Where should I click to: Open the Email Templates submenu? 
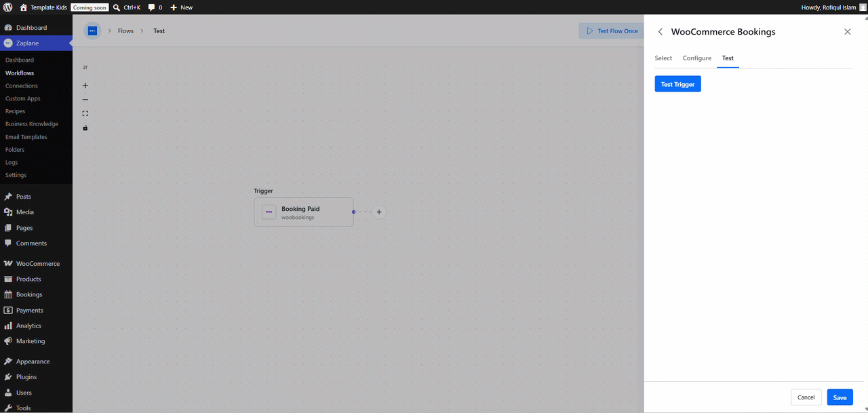pos(26,137)
